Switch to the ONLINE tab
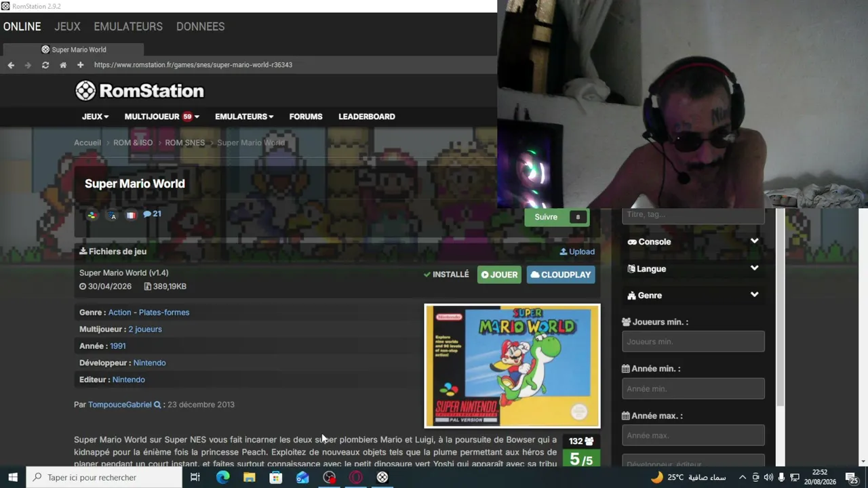Screen dimensions: 868x488 pos(22,26)
